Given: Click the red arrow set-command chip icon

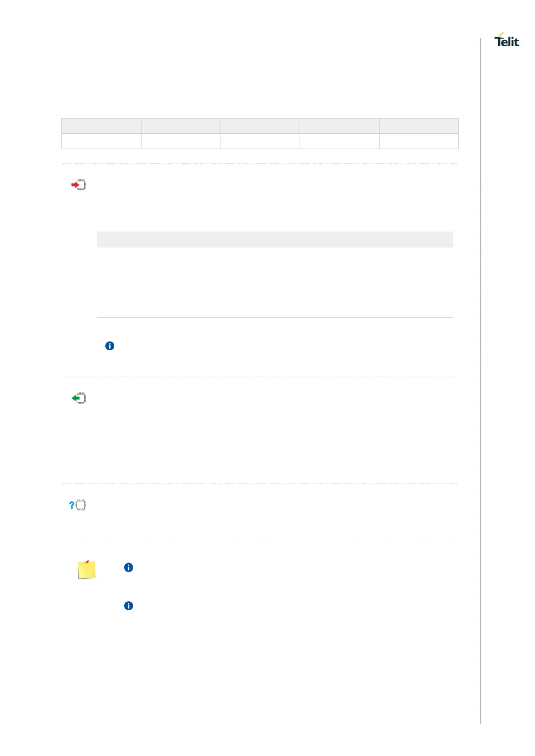Looking at the screenshot, I should pos(79,185).
